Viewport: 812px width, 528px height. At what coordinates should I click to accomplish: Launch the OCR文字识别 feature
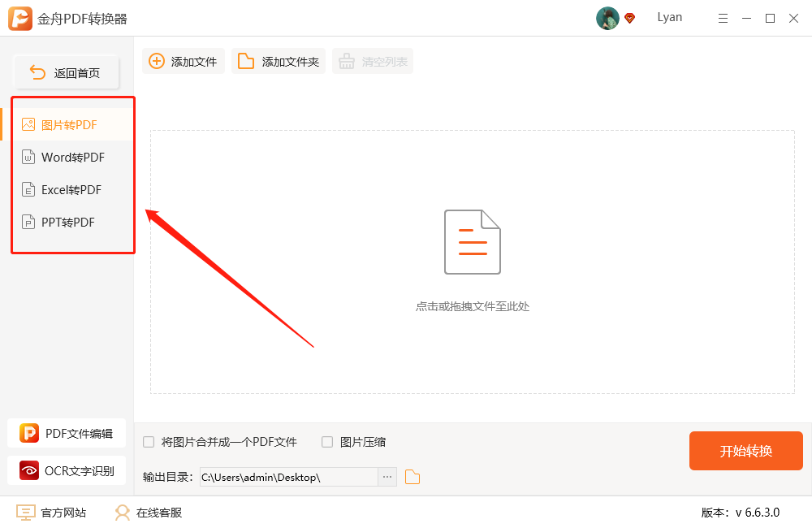[67, 470]
